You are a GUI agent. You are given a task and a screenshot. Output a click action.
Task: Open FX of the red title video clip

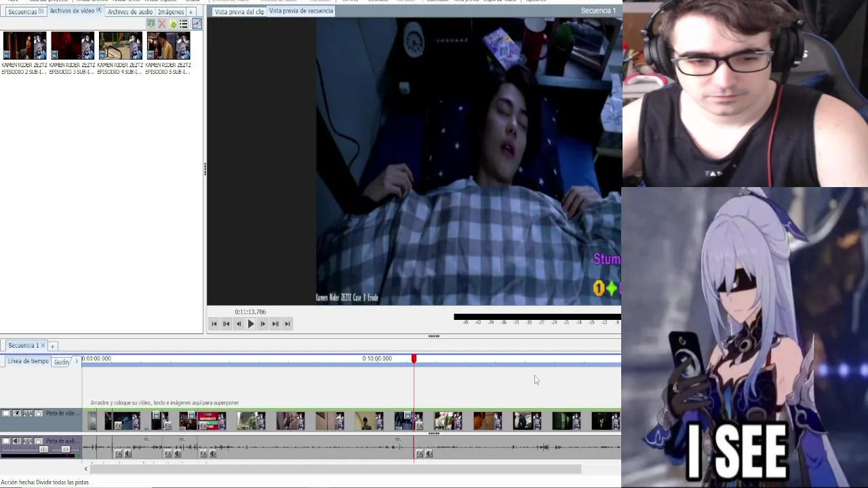click(203, 426)
